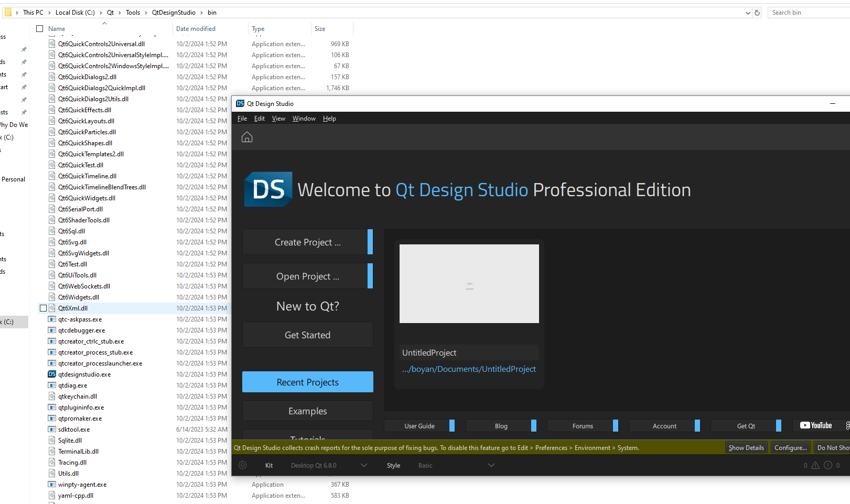Click the Open Project button
This screenshot has width=850, height=504.
point(308,276)
